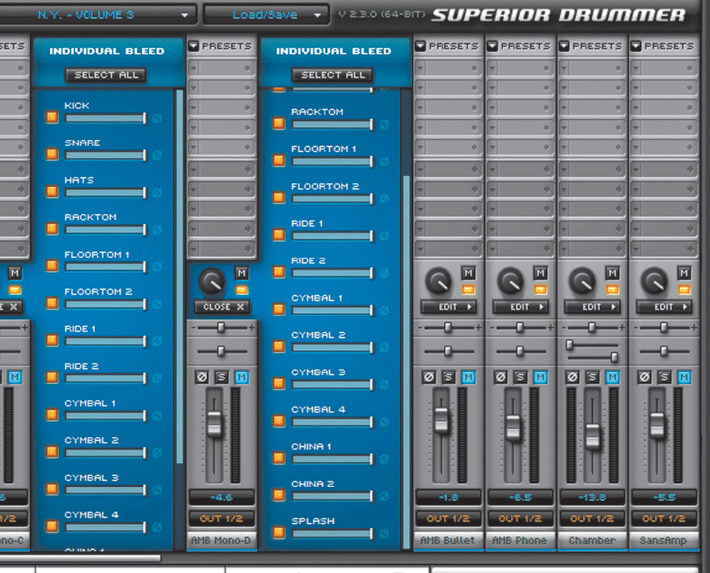Toggle orange bleed button under AMB Phone's M
Image resolution: width=710 pixels, height=573 pixels.
(540, 290)
